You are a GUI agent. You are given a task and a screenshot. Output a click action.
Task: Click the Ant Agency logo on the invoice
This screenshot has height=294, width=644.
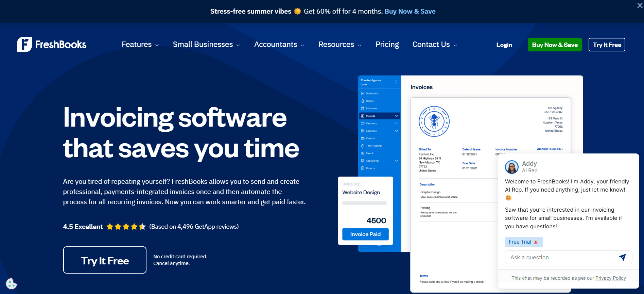tap(434, 121)
